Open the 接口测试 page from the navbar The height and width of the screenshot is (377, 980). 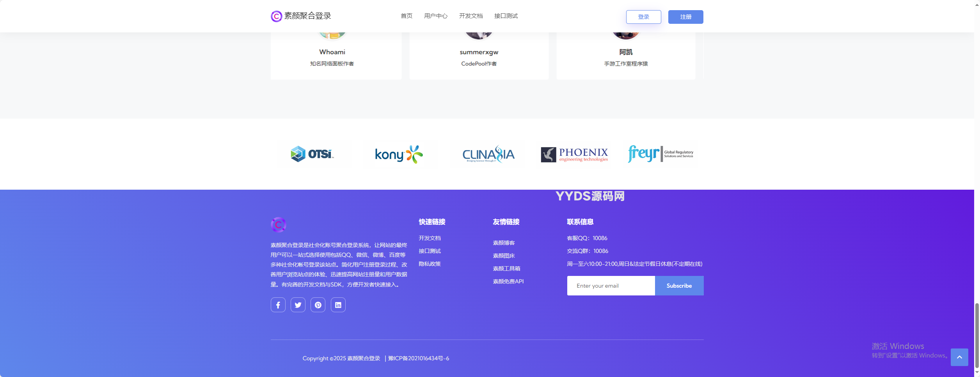click(x=506, y=16)
